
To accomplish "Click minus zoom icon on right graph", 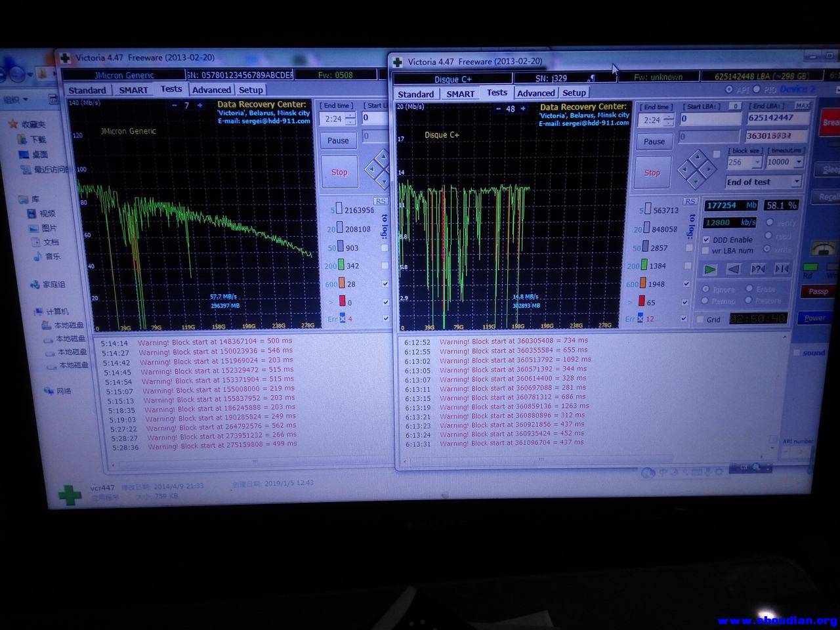I will [x=498, y=109].
